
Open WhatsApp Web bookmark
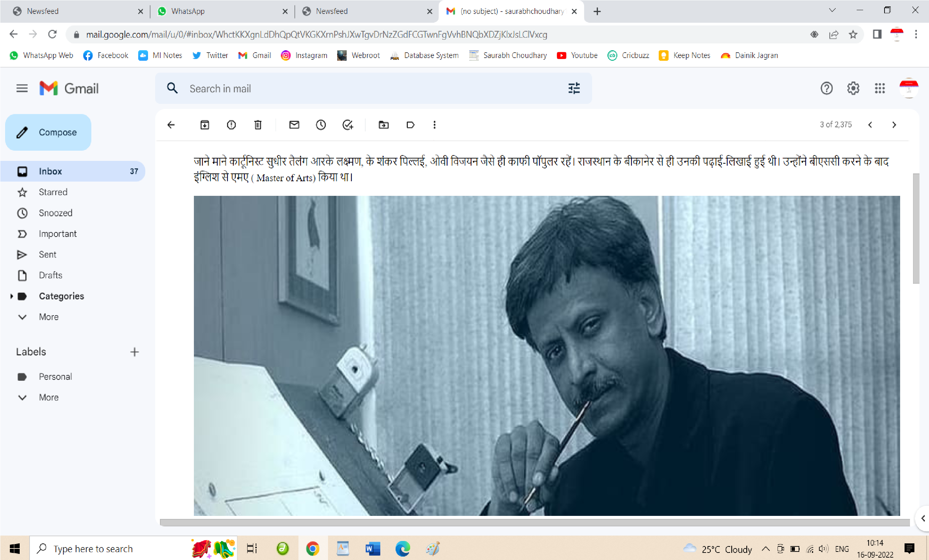pyautogui.click(x=41, y=55)
